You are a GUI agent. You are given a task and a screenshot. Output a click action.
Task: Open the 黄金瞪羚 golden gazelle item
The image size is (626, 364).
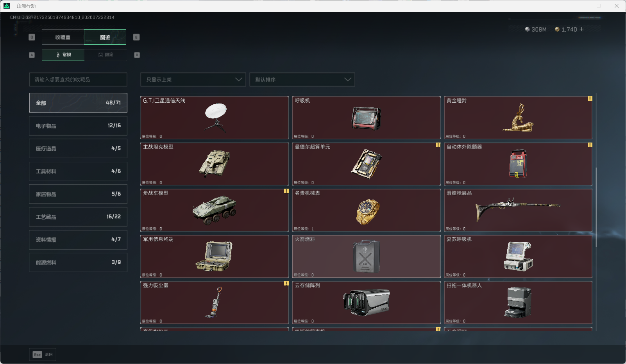(x=518, y=118)
